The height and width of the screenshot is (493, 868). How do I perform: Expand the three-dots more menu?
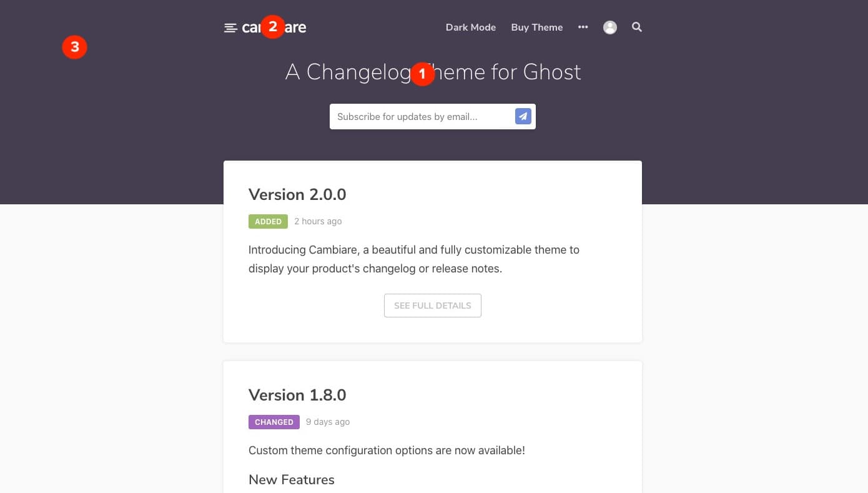click(x=583, y=27)
